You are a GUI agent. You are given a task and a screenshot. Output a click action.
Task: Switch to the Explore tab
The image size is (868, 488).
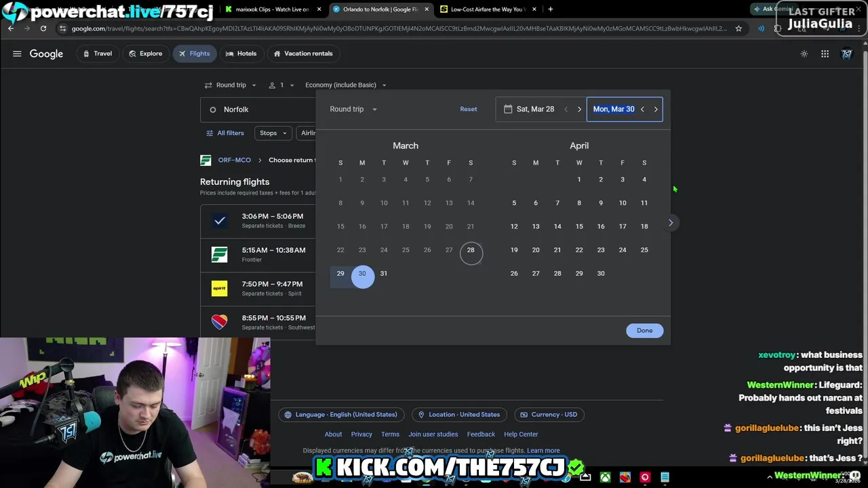145,54
